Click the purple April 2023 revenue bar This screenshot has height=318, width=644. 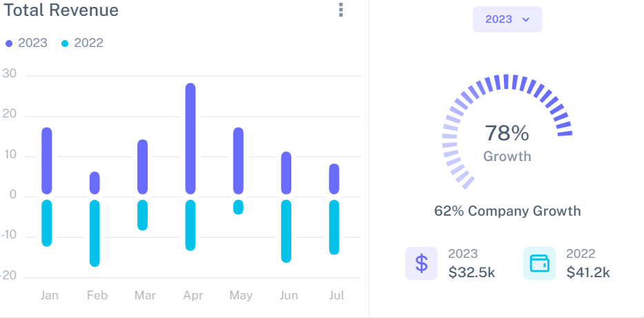click(x=191, y=138)
